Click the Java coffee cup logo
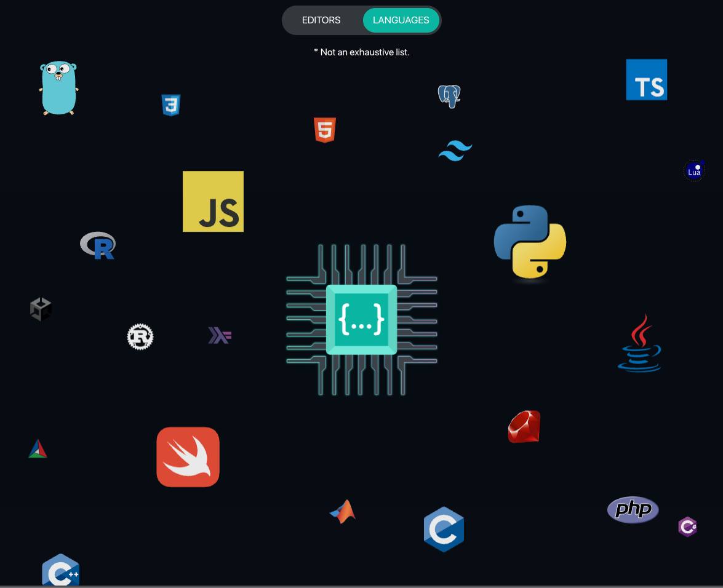This screenshot has width=723, height=588. (x=639, y=344)
